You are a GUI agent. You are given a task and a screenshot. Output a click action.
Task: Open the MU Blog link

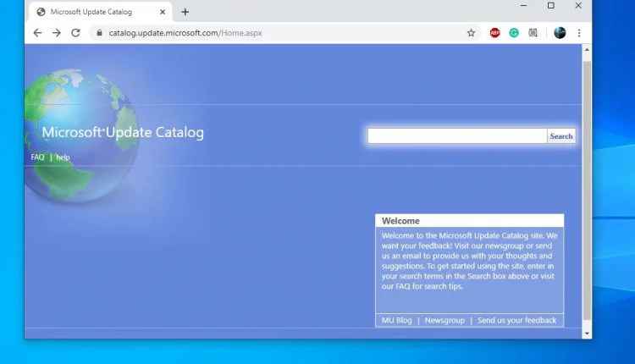[397, 320]
